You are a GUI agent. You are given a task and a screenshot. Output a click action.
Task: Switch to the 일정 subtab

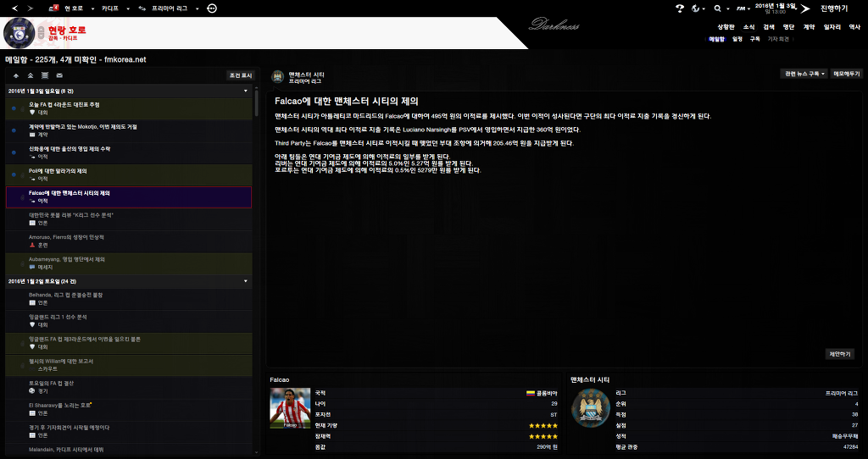(737, 39)
